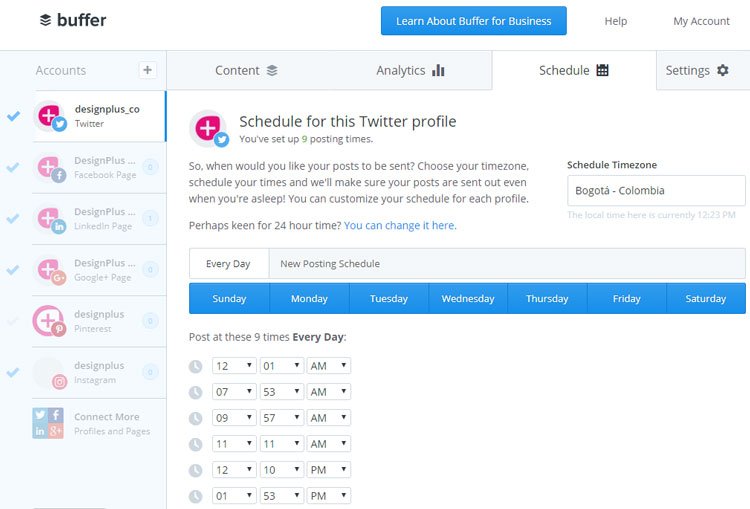This screenshot has height=509, width=750.
Task: Click clock icon for the 11:11 AM time
Action: click(195, 444)
